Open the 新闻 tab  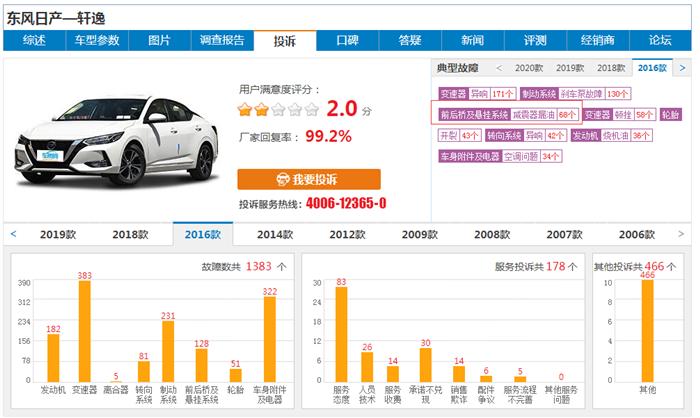473,41
